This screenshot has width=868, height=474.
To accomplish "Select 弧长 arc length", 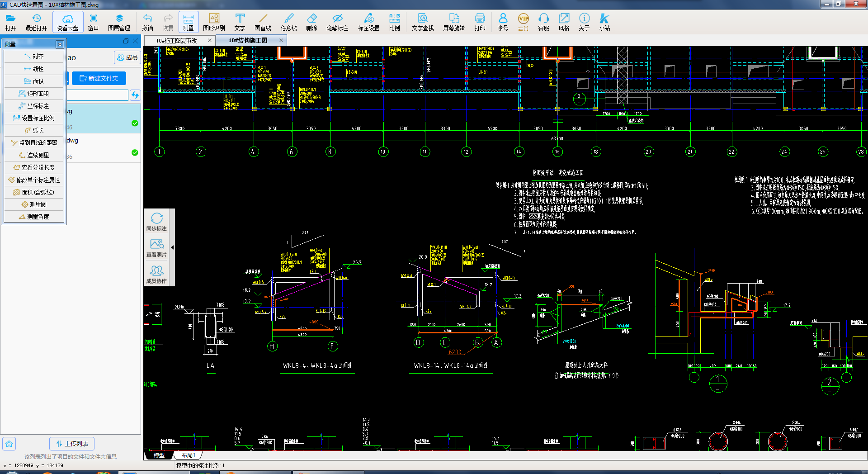I will click(34, 130).
